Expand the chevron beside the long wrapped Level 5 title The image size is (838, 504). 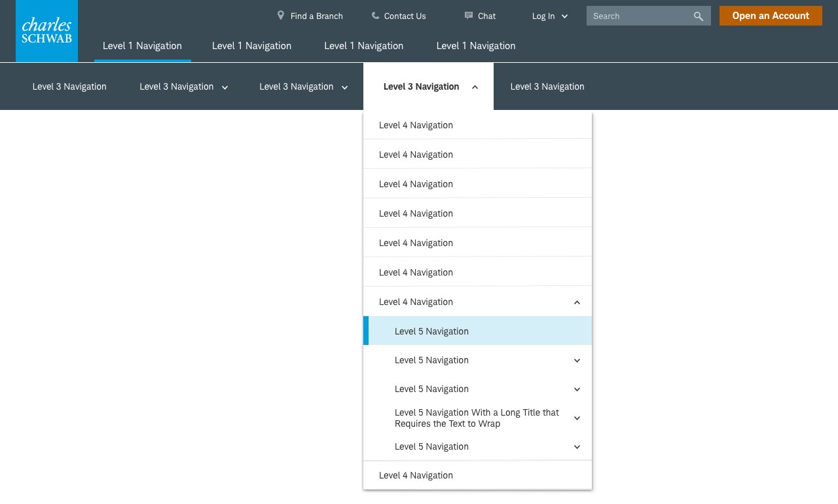(577, 418)
